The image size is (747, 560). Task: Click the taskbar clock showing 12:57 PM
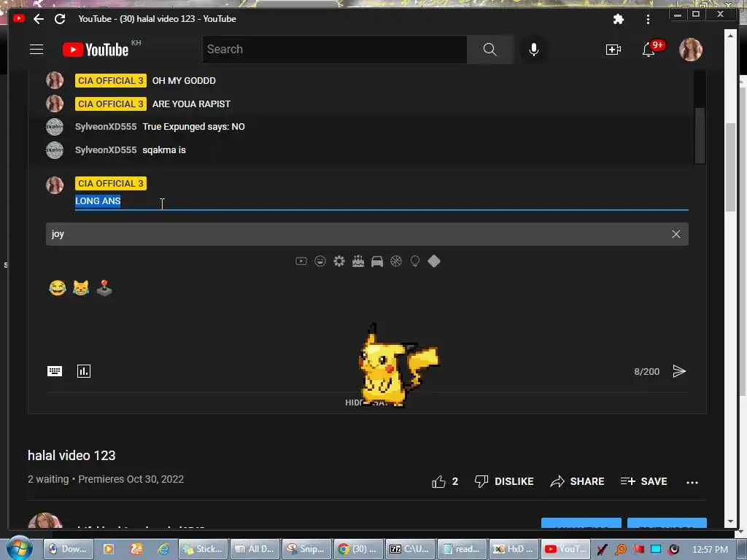click(x=710, y=550)
